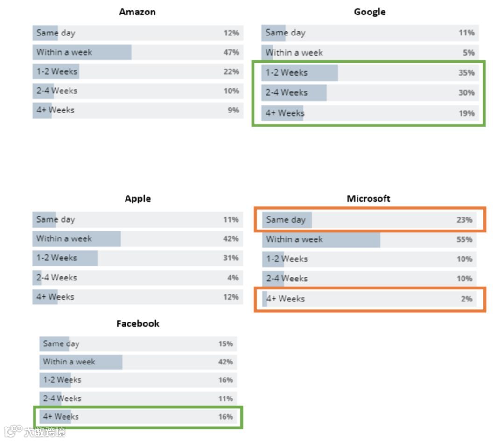
Task: Click the Amazon chart title
Action: (137, 12)
